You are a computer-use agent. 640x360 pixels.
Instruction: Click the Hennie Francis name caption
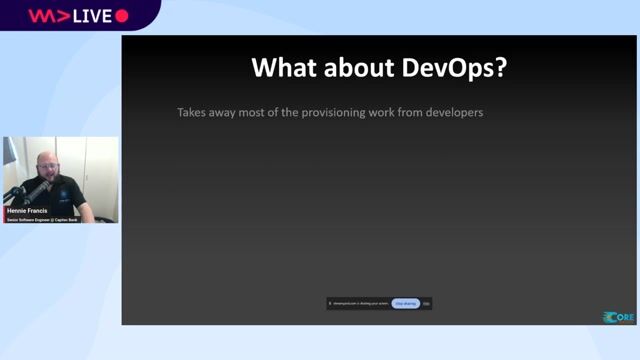pos(27,211)
